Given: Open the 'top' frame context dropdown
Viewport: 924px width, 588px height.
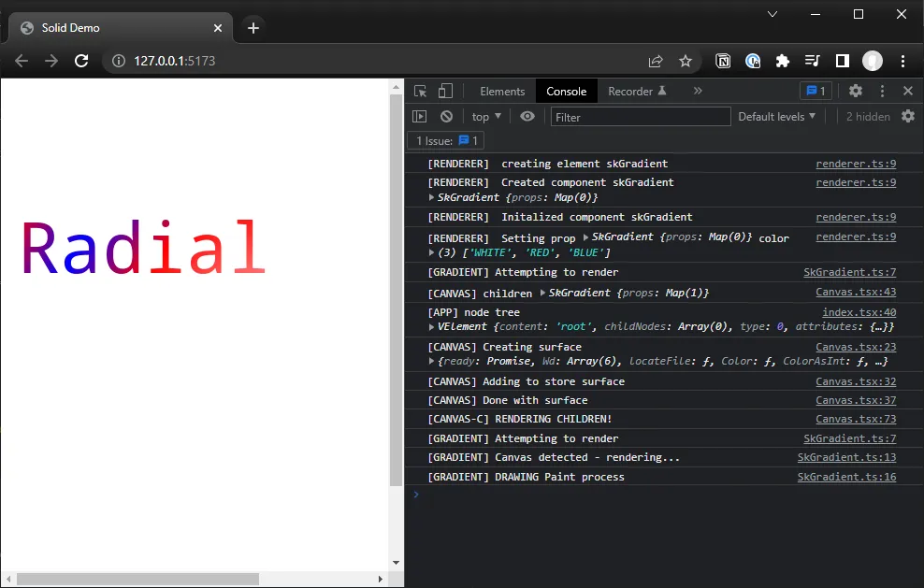Looking at the screenshot, I should click(485, 116).
